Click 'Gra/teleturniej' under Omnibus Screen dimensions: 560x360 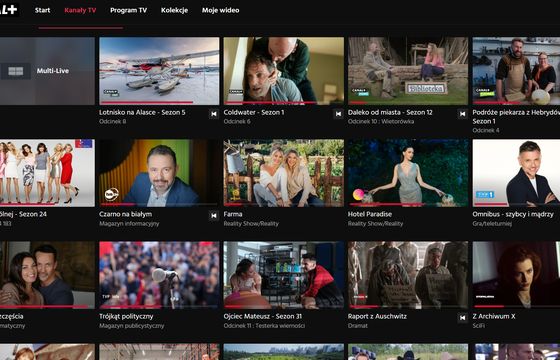492,224
